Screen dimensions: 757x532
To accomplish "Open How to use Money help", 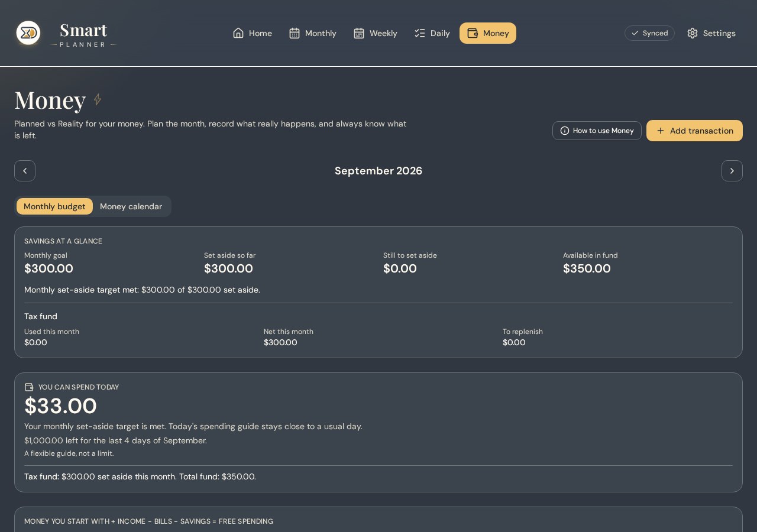I will click(597, 131).
